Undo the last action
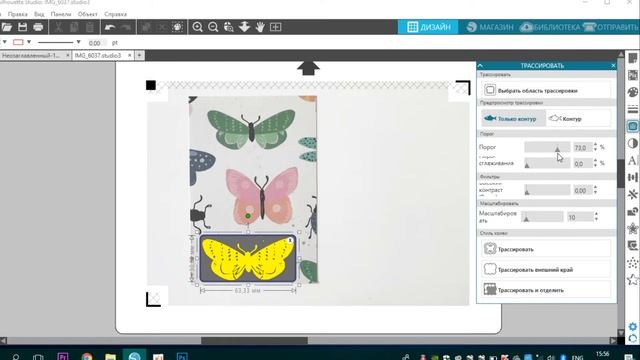 click(110, 27)
